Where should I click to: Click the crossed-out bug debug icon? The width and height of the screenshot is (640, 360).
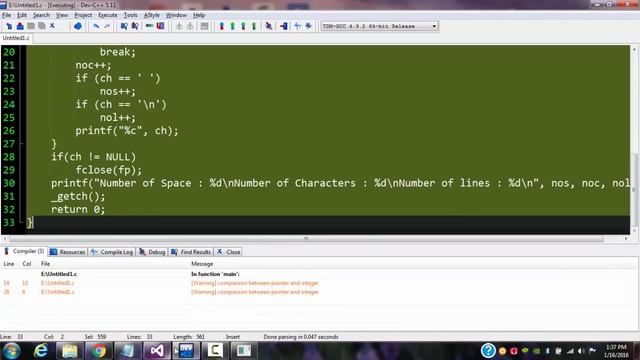(x=269, y=26)
